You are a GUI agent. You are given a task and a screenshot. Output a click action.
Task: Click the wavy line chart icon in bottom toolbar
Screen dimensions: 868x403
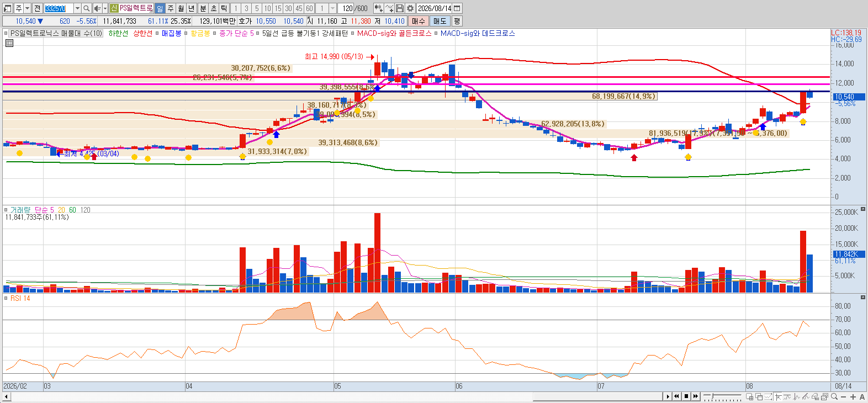click(x=787, y=396)
